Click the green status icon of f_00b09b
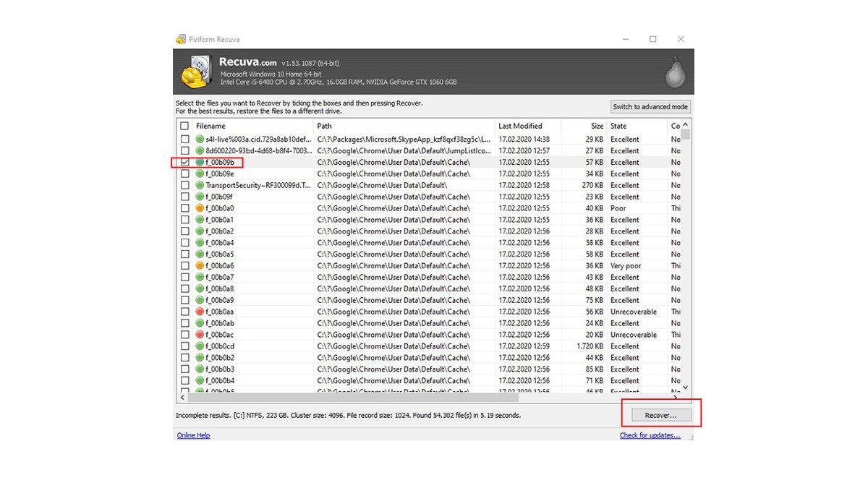The width and height of the screenshot is (868, 488). (200, 162)
